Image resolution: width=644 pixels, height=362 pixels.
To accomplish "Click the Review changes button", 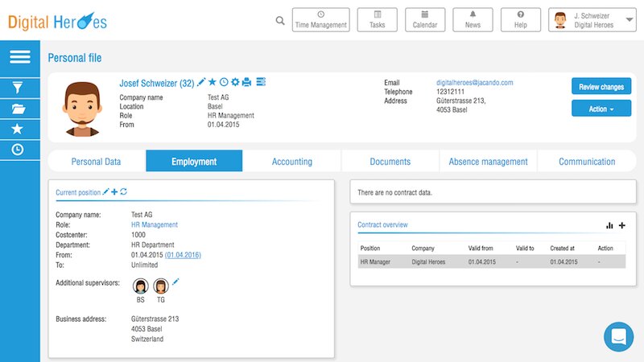I will click(x=601, y=86).
